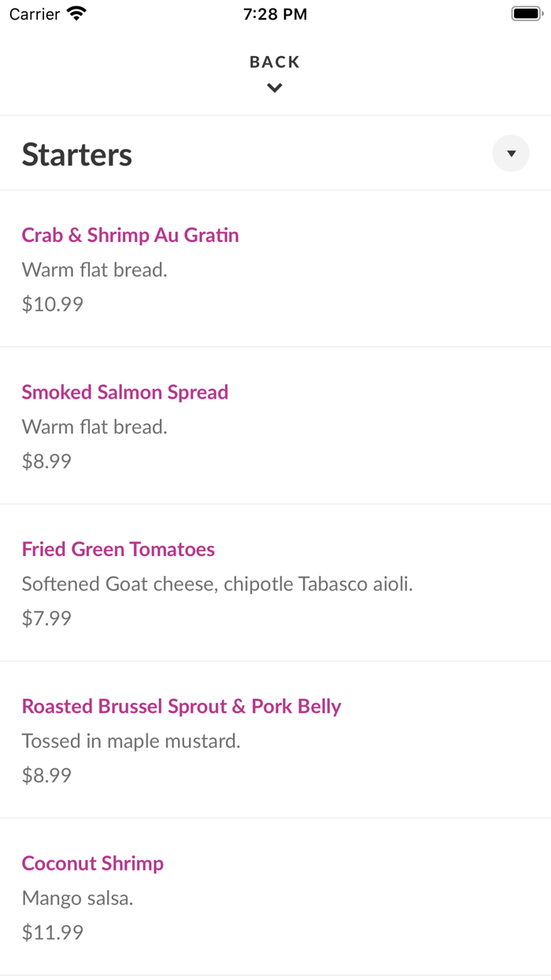Tap the BACK navigation button

click(274, 61)
